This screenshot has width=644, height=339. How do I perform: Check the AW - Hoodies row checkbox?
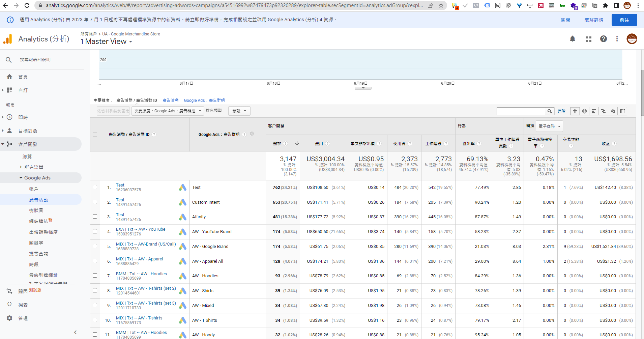click(x=95, y=276)
